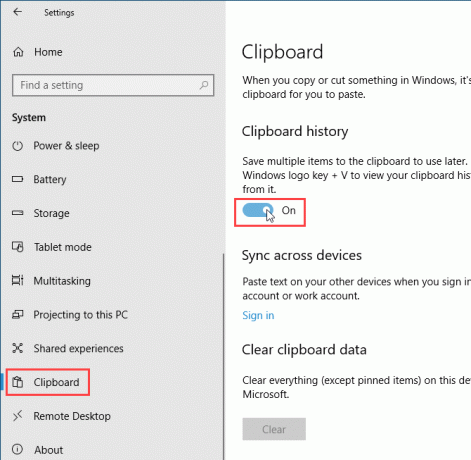Click the Projecting to this PC icon
471x460 pixels.
point(18,314)
